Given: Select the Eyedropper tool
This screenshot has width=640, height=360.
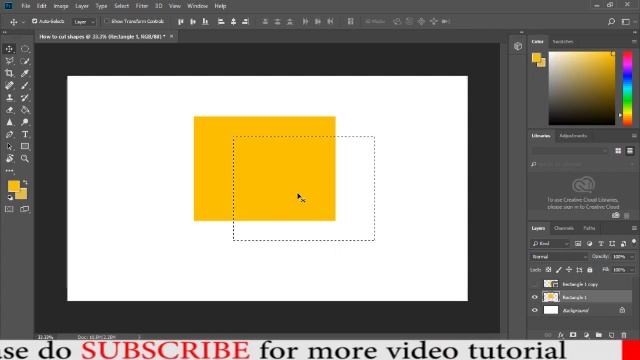Looking at the screenshot, I should pos(25,73).
